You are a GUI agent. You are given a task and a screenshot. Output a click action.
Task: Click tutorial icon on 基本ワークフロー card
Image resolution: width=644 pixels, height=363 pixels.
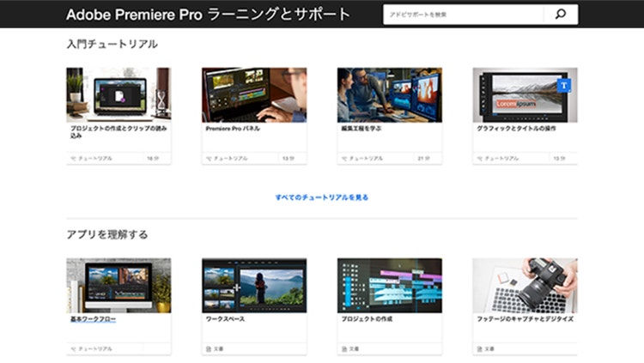(x=73, y=349)
